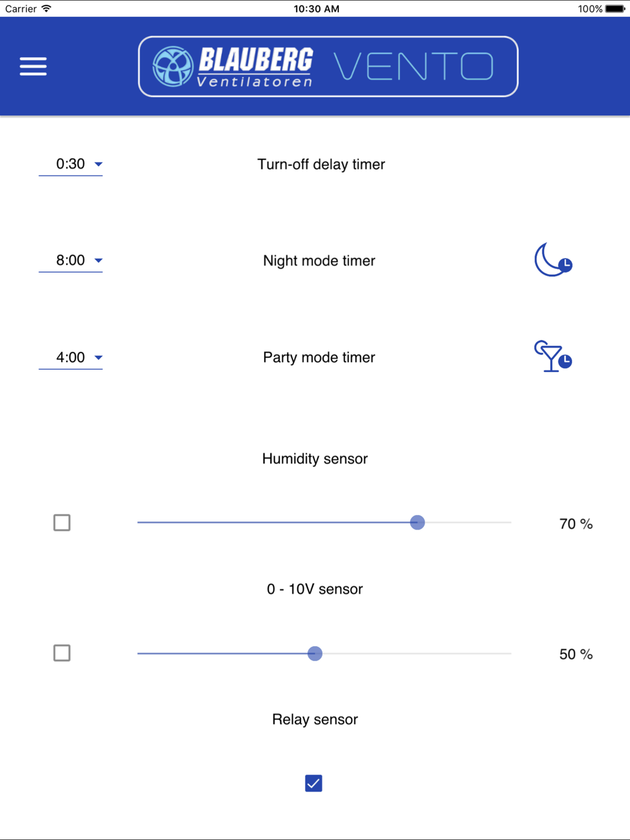Viewport: 630px width, 840px height.
Task: Enable the Humidity sensor checkbox
Action: [62, 523]
